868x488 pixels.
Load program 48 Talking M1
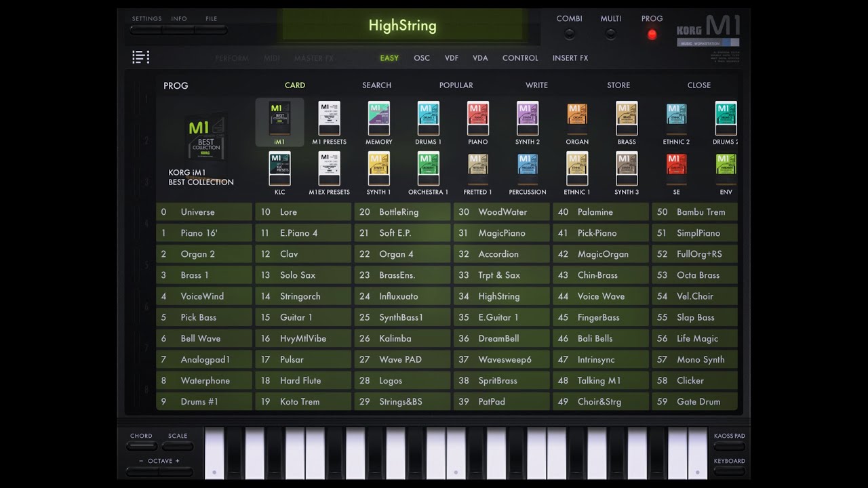click(x=601, y=380)
